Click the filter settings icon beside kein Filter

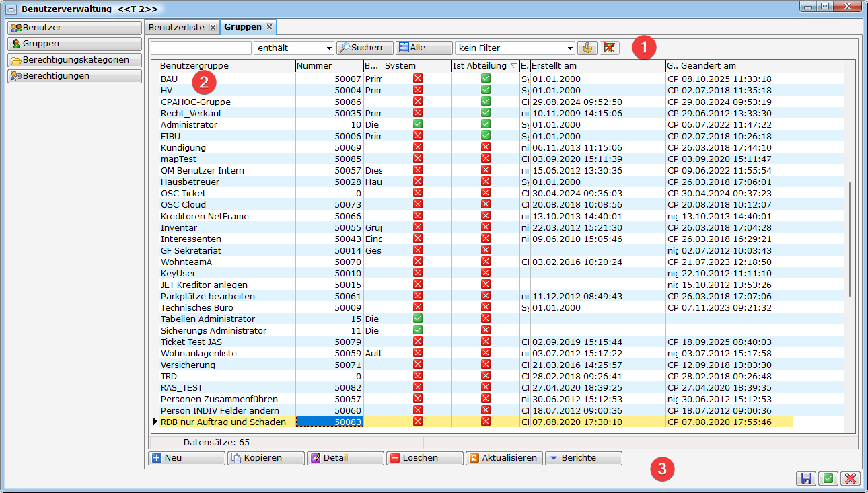(587, 48)
